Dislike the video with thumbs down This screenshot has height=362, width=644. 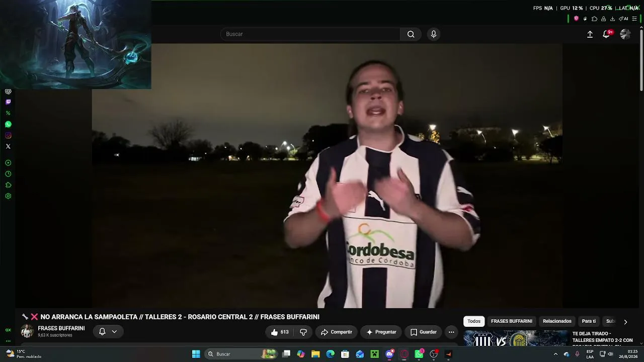303,332
